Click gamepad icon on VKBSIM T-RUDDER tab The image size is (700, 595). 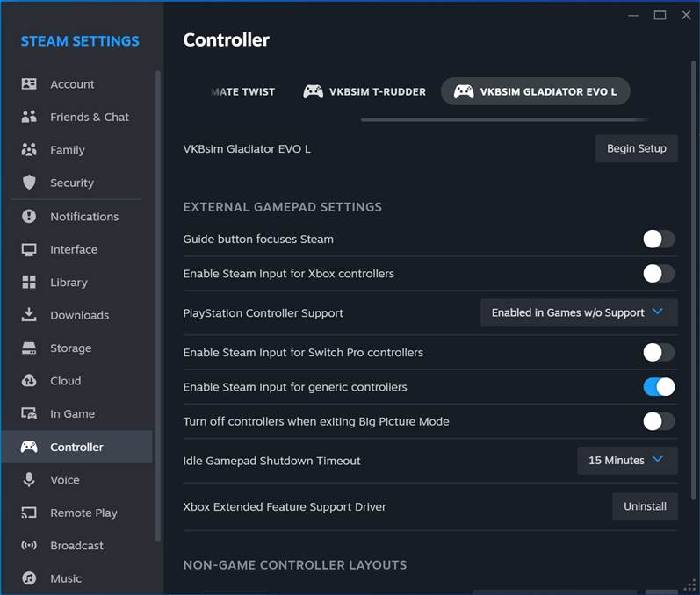coord(313,91)
